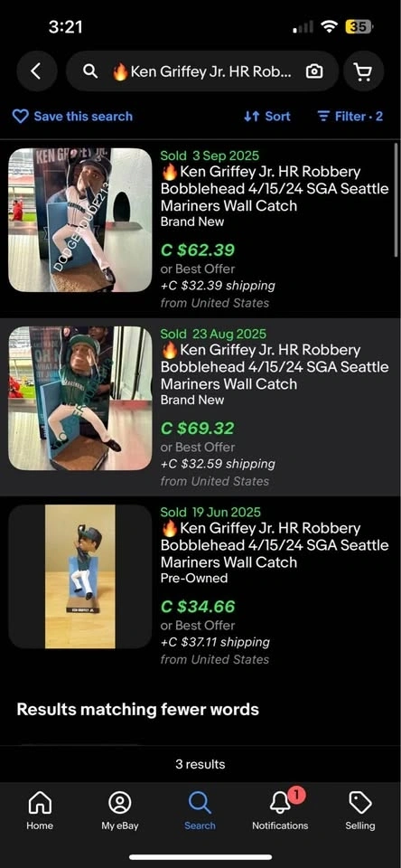Open the Selling tag icon

coord(360,810)
